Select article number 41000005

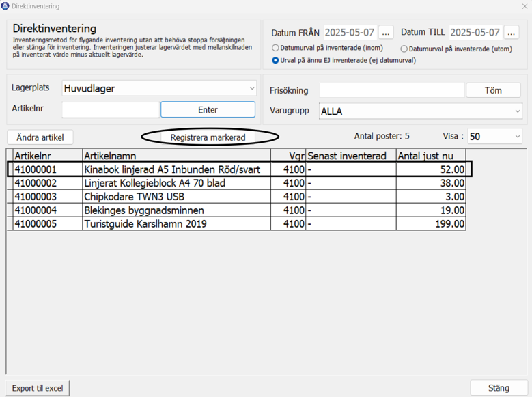point(48,224)
